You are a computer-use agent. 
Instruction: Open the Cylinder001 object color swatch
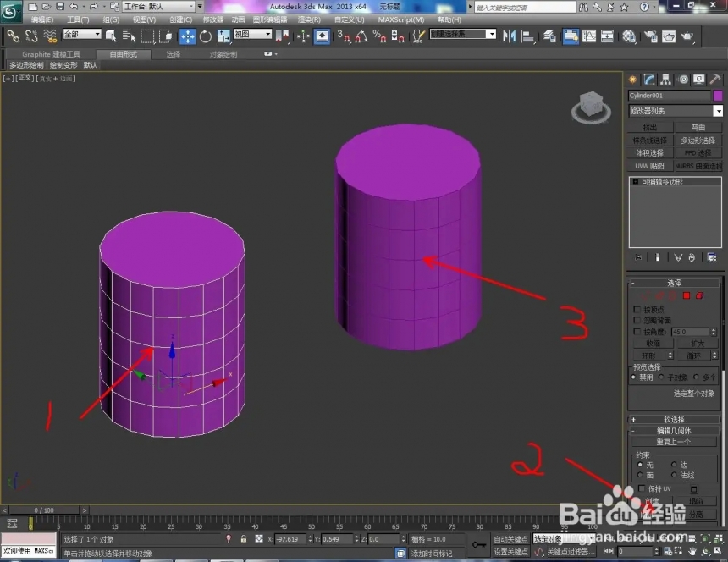click(718, 95)
